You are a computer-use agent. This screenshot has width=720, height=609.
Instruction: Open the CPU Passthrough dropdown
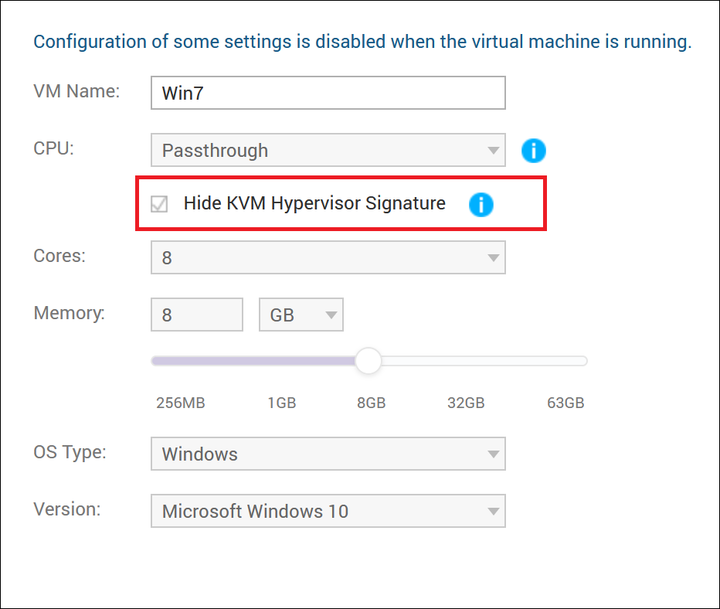pyautogui.click(x=328, y=150)
